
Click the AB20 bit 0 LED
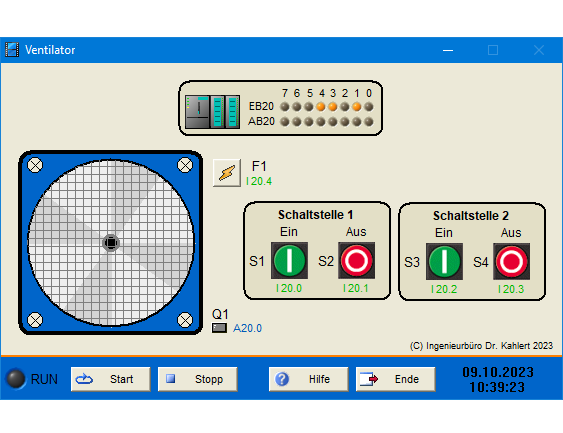[x=369, y=122]
